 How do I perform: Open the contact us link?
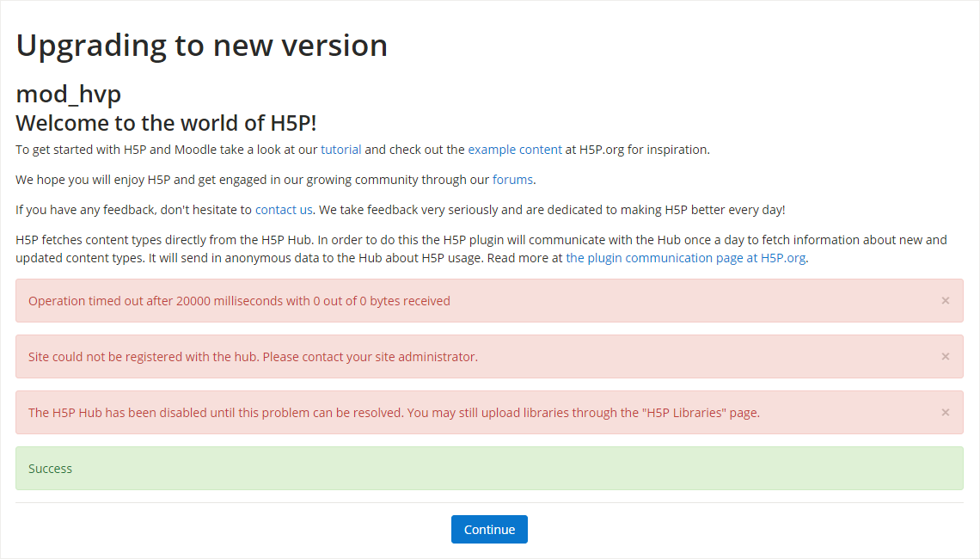[284, 209]
